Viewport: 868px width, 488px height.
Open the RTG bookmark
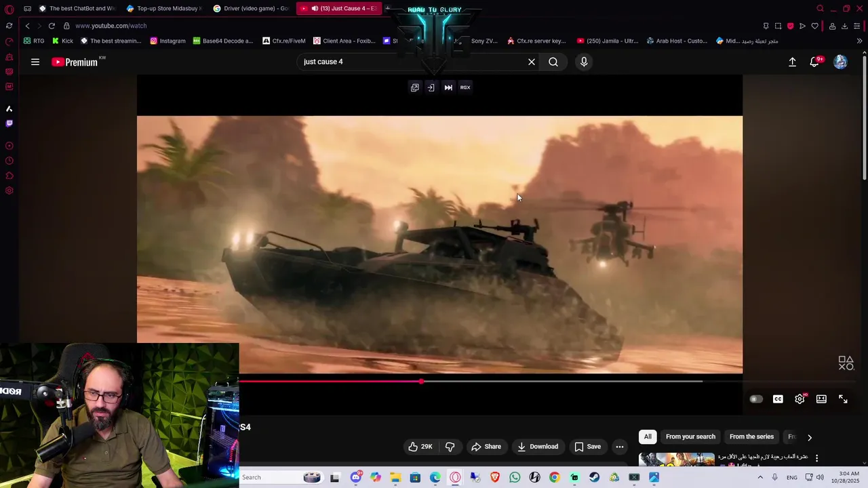34,41
